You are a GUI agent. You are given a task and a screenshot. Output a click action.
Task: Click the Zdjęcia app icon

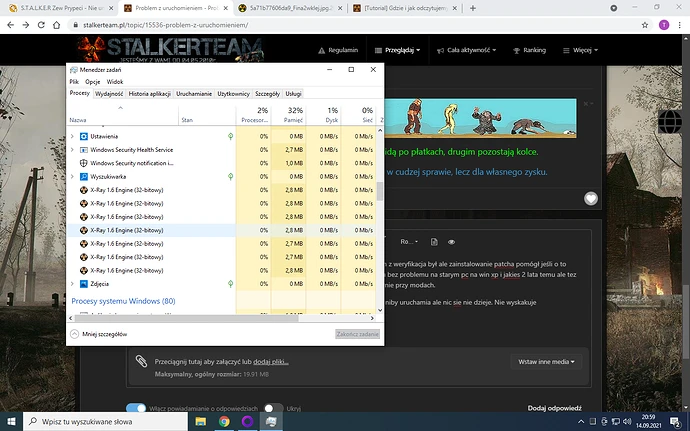tap(84, 284)
